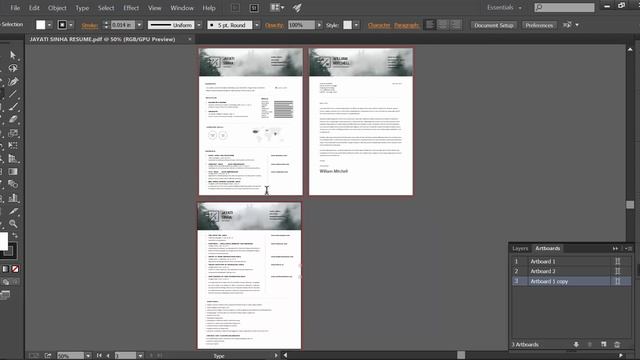Select the Column Graph tool
640x360 pixels.
13,198
